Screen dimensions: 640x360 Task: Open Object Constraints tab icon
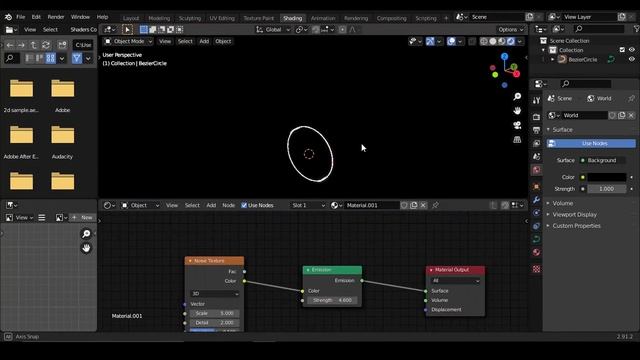536,226
